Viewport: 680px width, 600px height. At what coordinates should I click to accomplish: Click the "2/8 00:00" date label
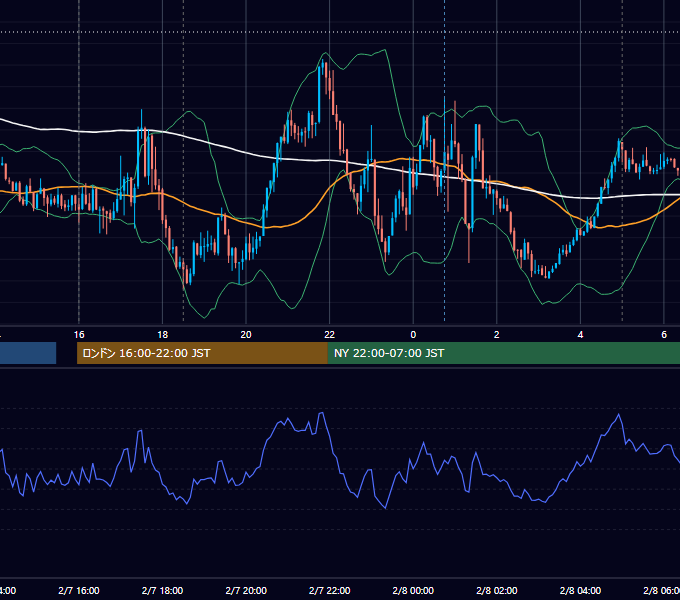413,591
